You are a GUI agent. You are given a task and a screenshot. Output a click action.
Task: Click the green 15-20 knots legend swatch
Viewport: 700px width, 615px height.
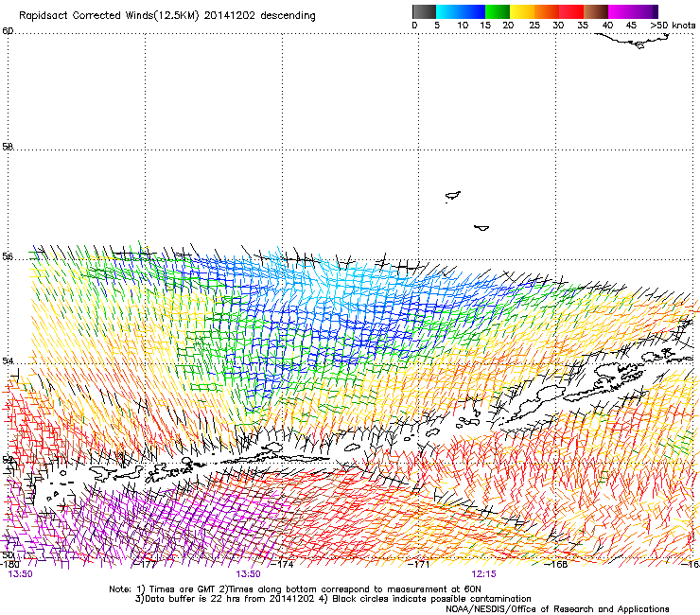[x=498, y=11]
